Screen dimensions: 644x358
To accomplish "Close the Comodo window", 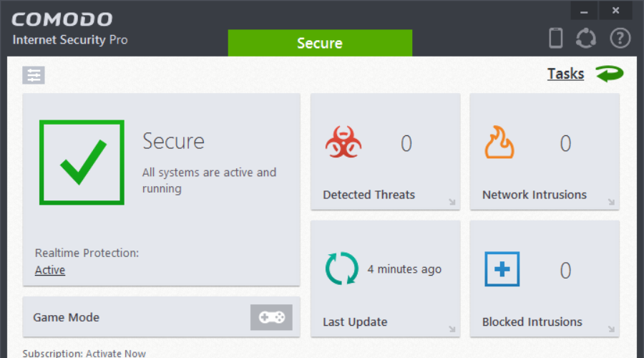I will click(615, 11).
